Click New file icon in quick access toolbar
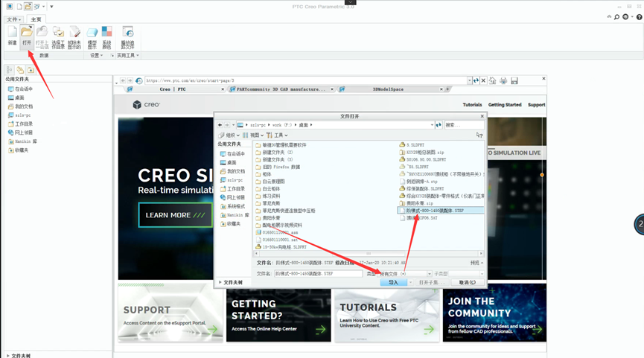Image resolution: width=644 pixels, height=358 pixels. click(19, 7)
